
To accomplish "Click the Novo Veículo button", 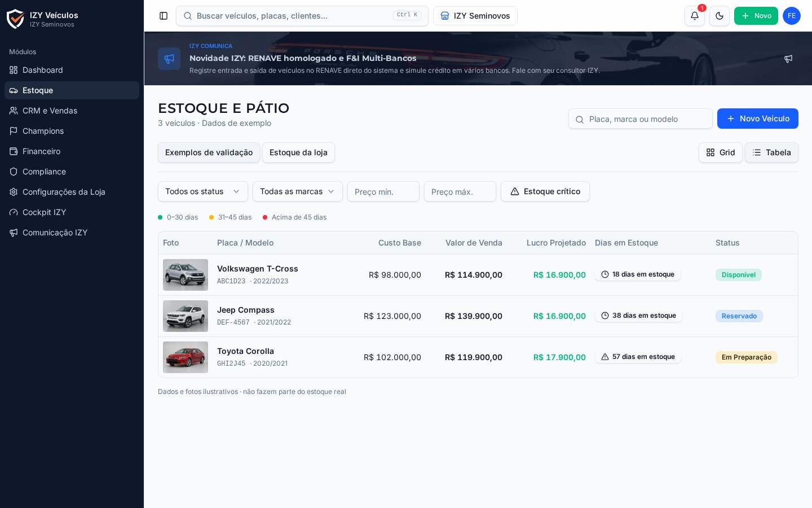I will [x=758, y=119].
